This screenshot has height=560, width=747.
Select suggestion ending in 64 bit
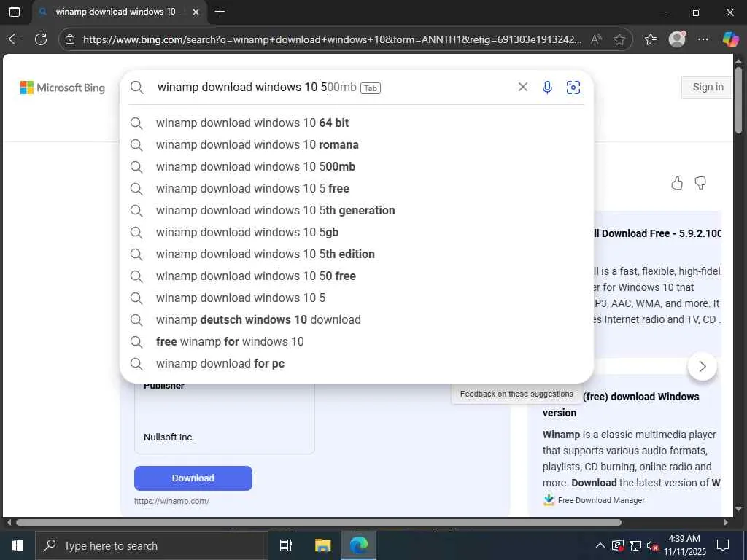point(356,122)
